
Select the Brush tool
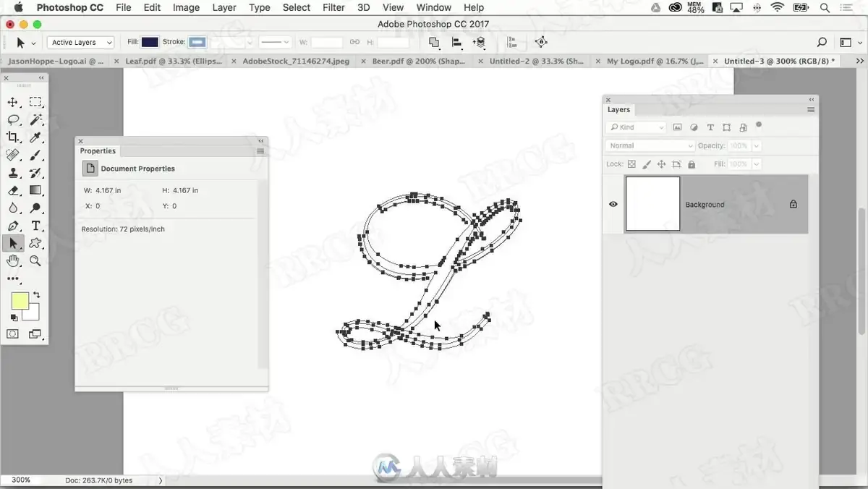[35, 155]
